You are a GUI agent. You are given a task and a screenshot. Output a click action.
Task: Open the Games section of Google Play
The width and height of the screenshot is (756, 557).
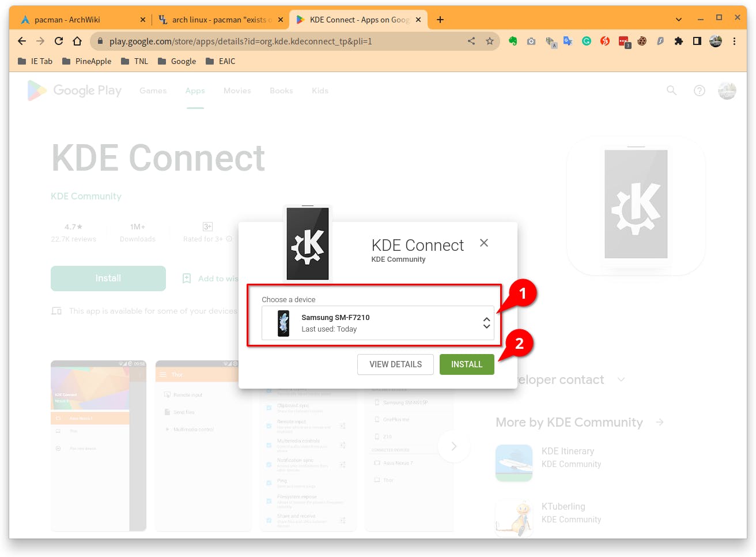[153, 91]
